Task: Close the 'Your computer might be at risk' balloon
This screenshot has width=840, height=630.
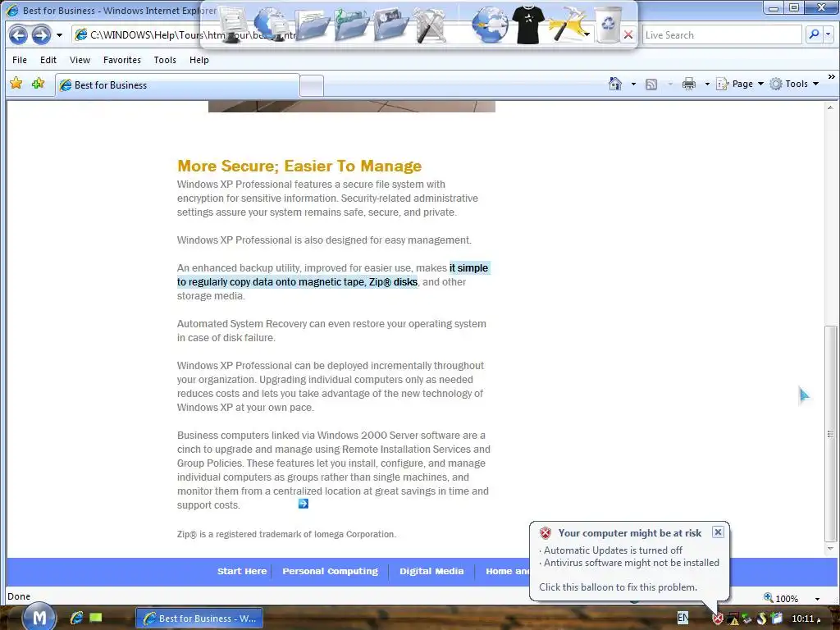Action: point(718,532)
